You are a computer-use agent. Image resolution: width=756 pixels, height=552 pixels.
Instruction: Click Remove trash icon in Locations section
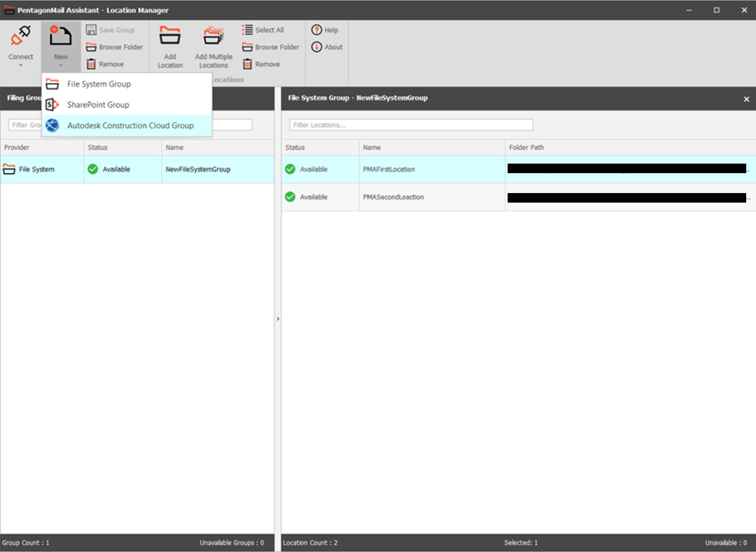(x=247, y=64)
